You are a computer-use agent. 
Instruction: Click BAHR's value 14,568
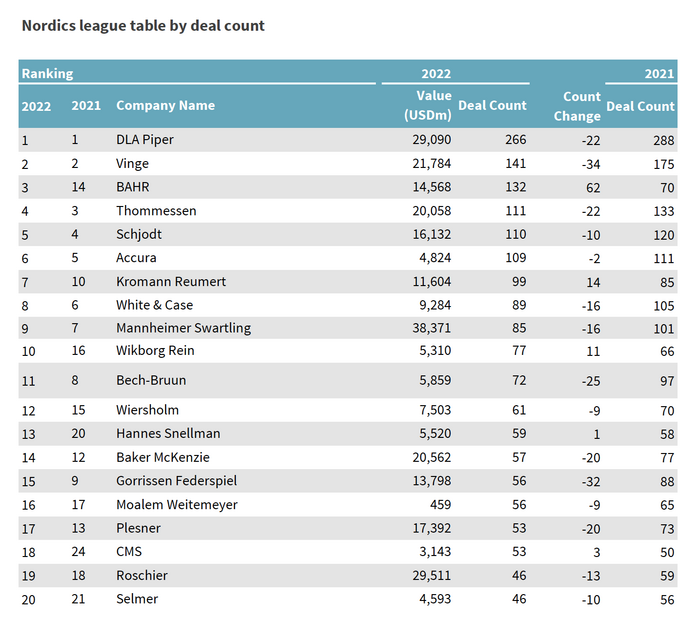coord(432,187)
